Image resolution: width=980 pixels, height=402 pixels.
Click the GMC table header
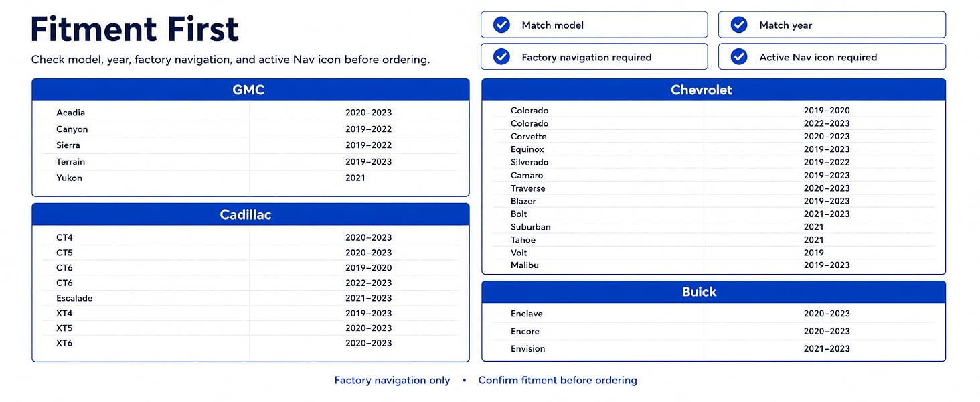click(250, 90)
